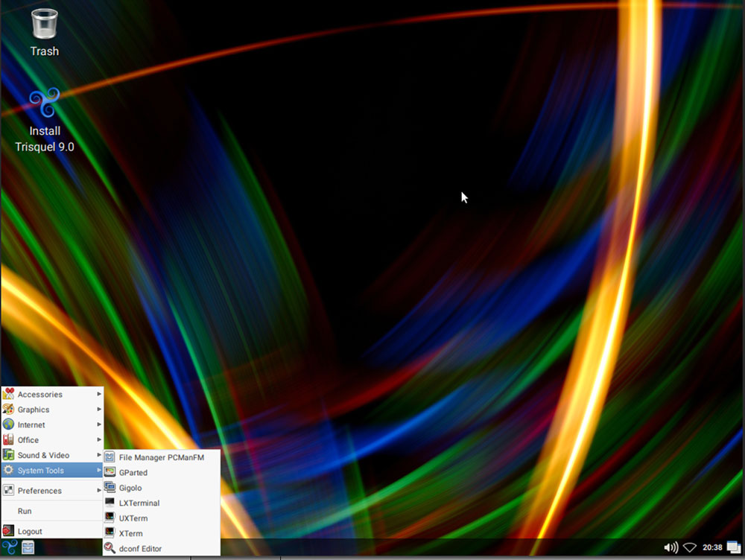Choose LXTerminal in the submenu
745x560 pixels.
[x=139, y=503]
